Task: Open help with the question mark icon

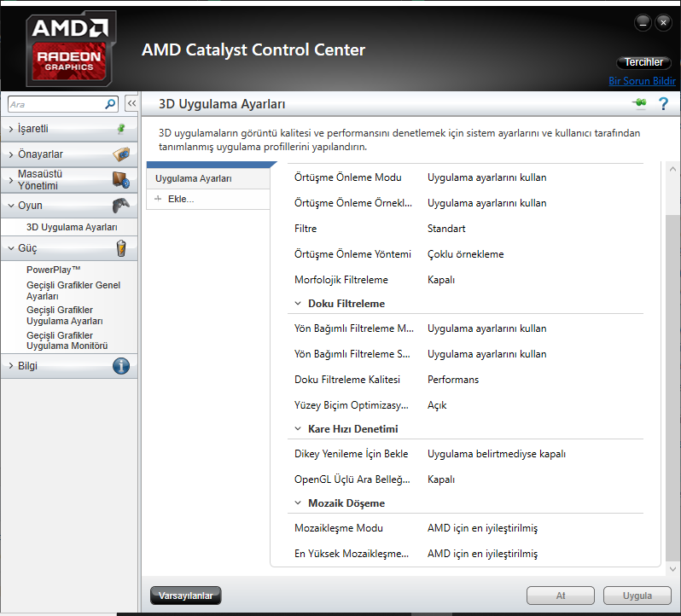Action: pos(663,104)
